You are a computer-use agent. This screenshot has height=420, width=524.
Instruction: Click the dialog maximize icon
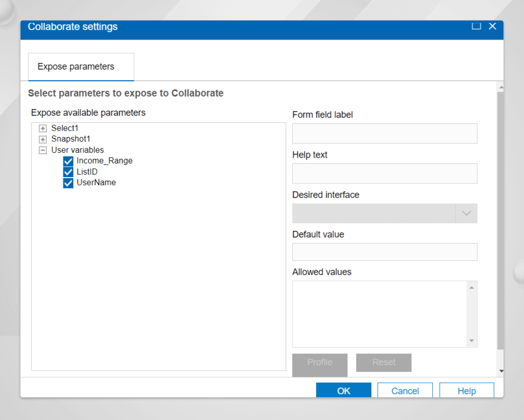tap(476, 26)
